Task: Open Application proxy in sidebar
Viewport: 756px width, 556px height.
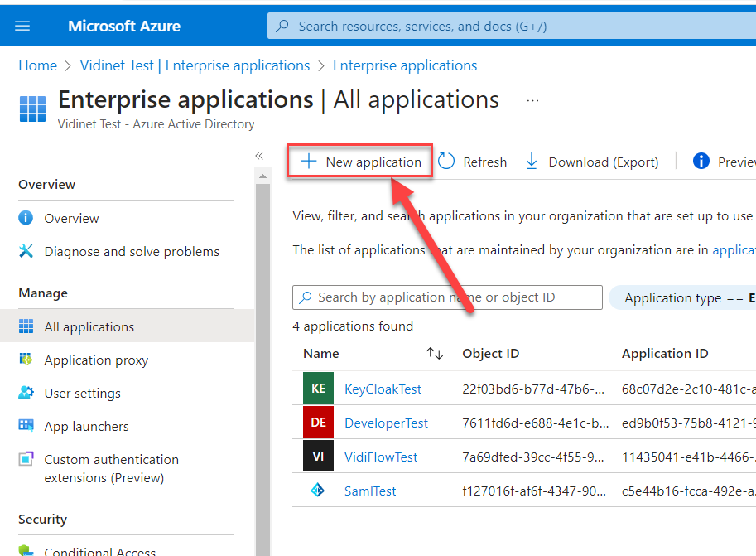Action: pos(96,360)
